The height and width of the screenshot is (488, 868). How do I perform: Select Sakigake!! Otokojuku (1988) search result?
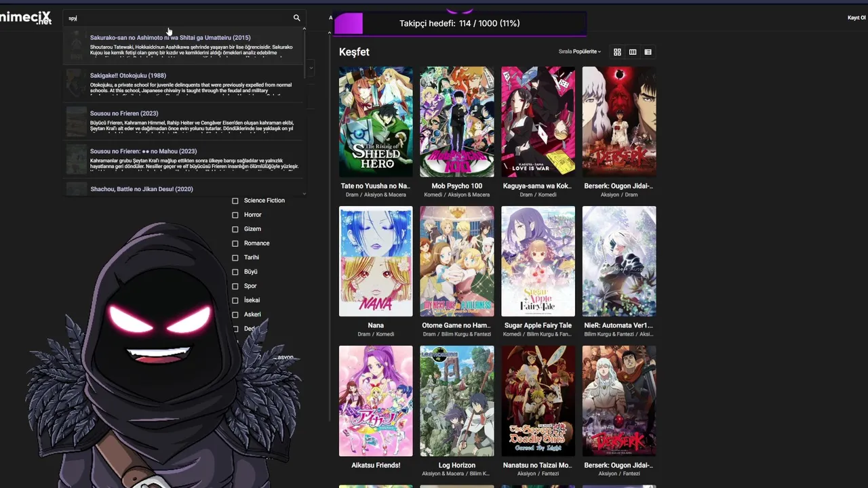[x=183, y=84]
